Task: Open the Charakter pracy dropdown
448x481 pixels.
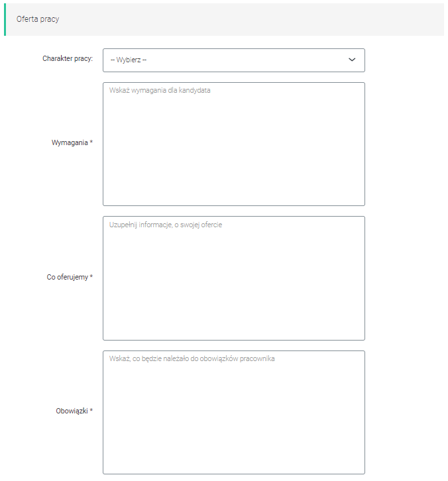Action: (x=233, y=60)
